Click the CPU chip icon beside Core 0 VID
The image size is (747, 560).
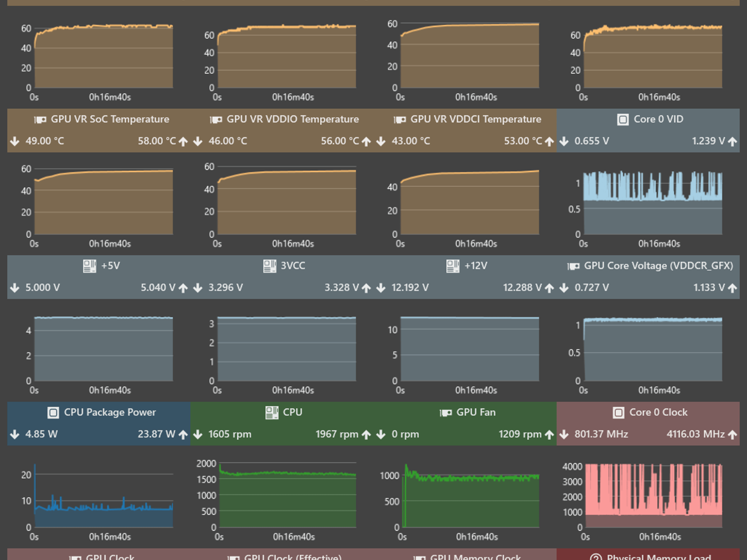tap(623, 120)
